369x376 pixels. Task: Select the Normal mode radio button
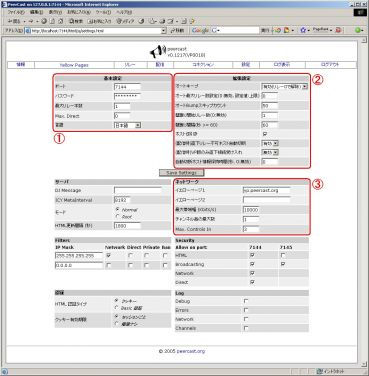[117, 209]
